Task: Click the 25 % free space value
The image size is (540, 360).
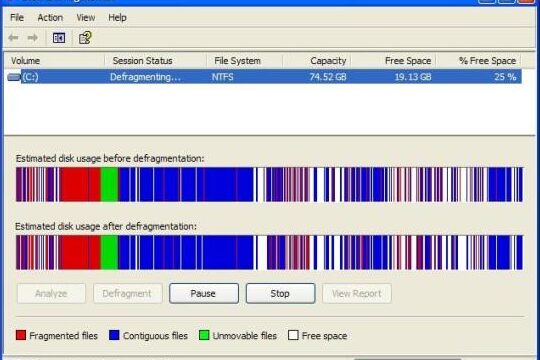Action: [x=505, y=77]
